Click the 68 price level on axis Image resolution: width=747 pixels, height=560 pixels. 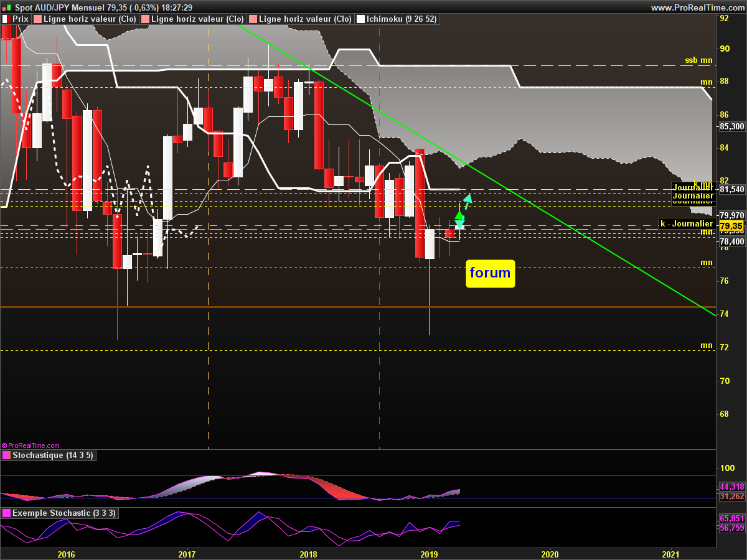coord(725,413)
